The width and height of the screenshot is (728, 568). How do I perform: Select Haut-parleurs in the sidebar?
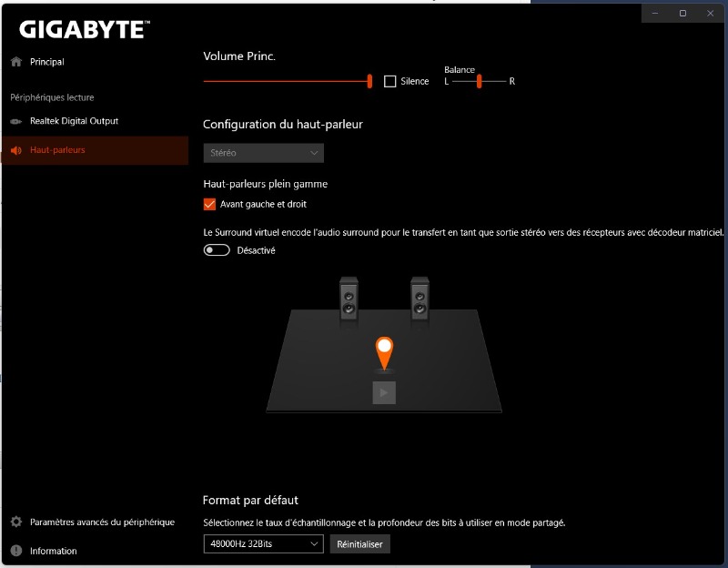coord(57,150)
